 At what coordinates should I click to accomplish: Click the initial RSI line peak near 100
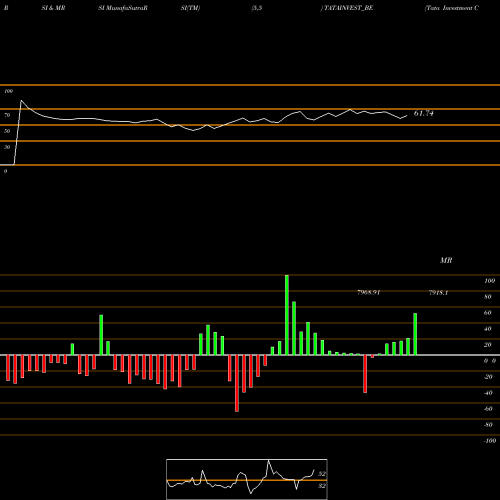tap(21, 100)
